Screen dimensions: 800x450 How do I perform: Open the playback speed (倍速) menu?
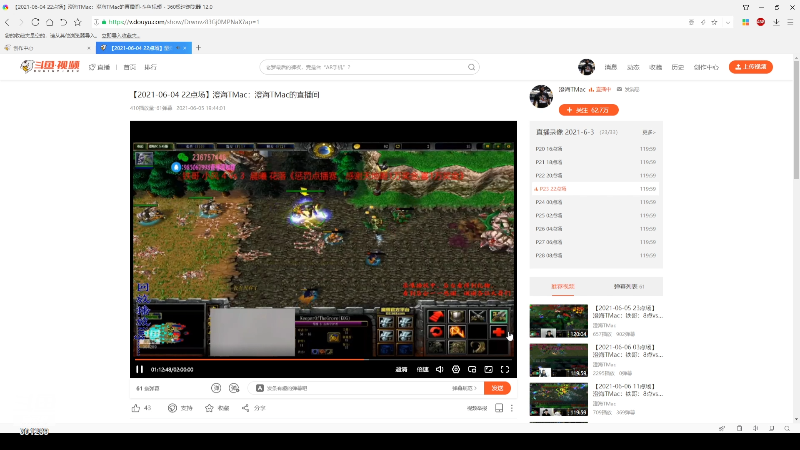422,369
